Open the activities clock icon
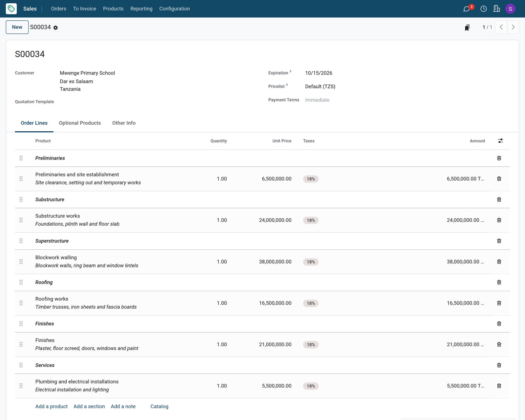The width and height of the screenshot is (525, 420). point(483,9)
